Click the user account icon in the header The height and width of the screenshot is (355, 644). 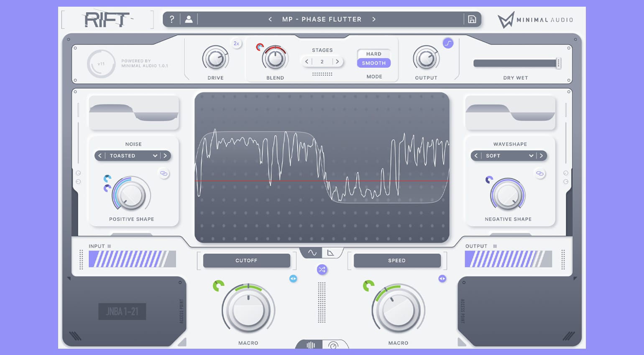[x=188, y=19]
